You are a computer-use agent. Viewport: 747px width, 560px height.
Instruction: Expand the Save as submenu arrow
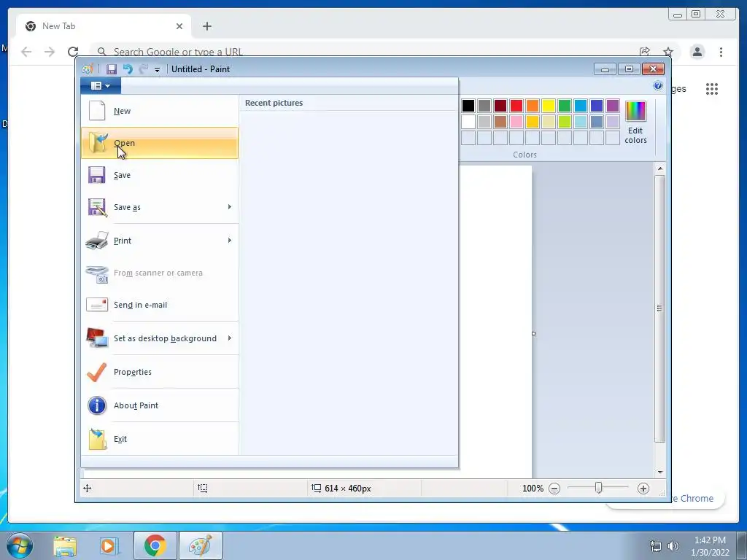(230, 206)
